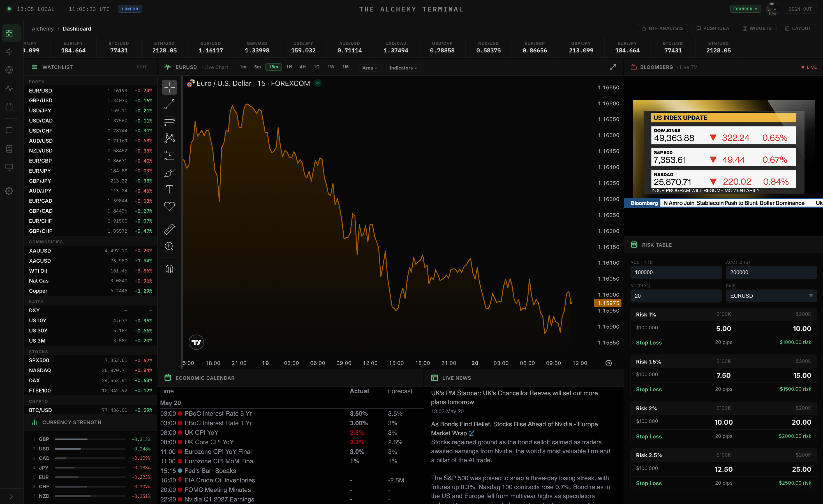Click the SL (PIPS) input field
This screenshot has height=504, width=823.
pyautogui.click(x=676, y=295)
